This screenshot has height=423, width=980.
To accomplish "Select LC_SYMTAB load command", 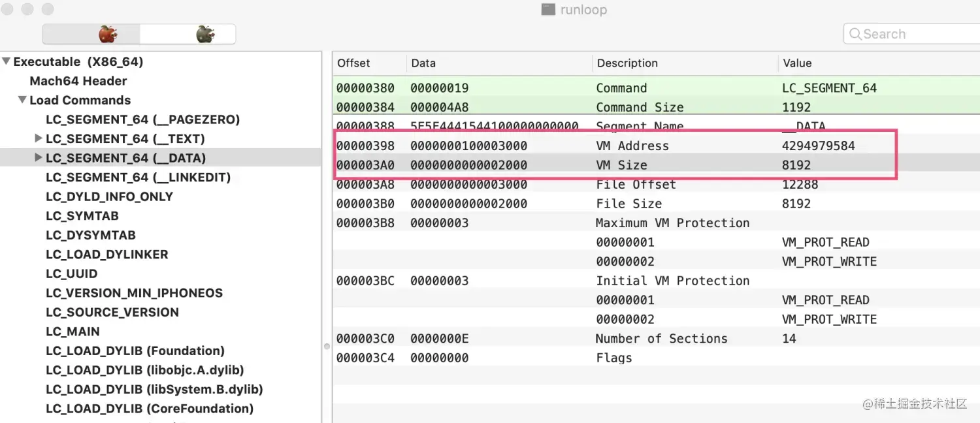I will pos(82,216).
